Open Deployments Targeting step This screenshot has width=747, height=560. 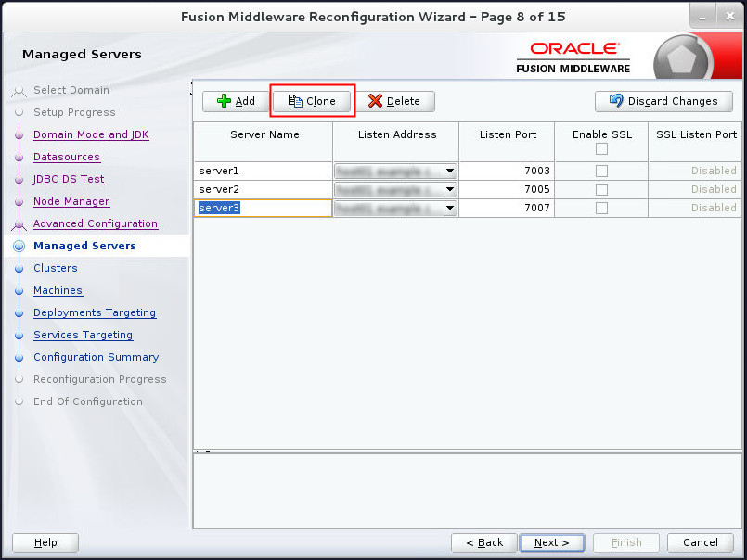[95, 312]
